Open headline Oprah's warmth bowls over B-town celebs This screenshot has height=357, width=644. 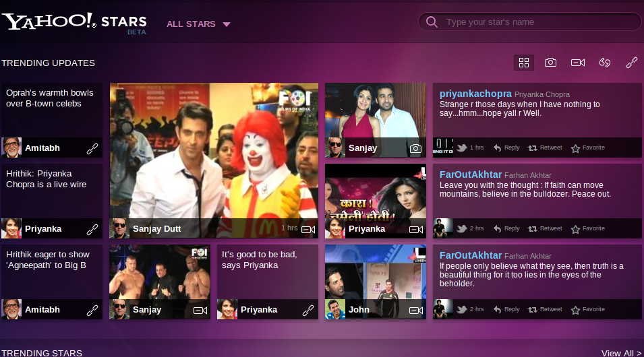coord(50,98)
